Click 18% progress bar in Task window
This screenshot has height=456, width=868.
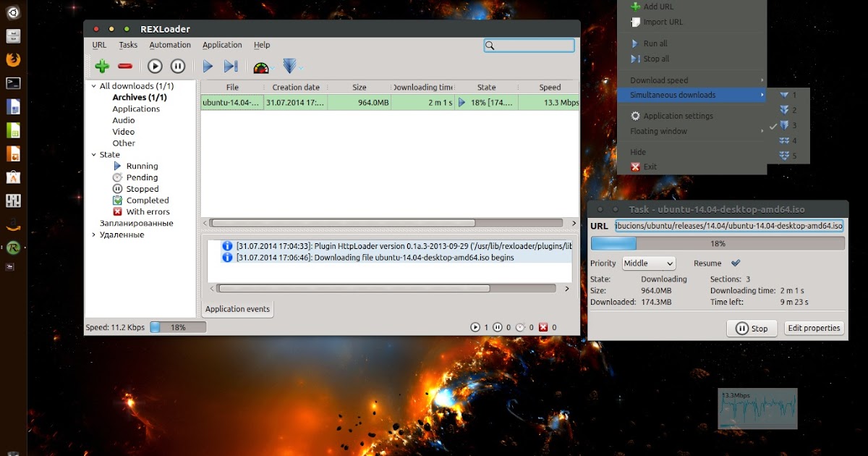(718, 243)
